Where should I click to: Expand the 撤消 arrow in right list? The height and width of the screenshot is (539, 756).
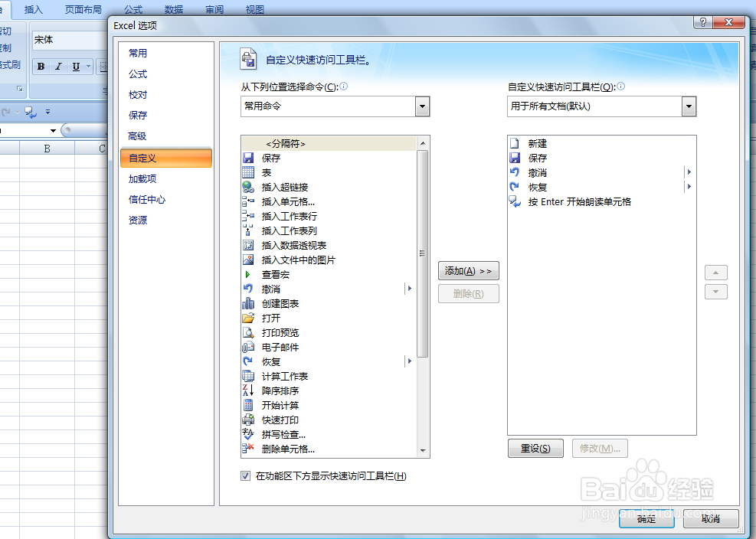point(689,172)
